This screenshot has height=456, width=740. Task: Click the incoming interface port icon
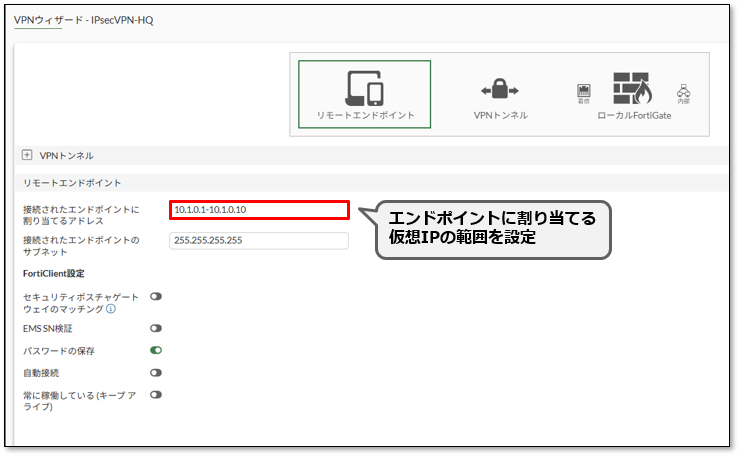[x=584, y=93]
